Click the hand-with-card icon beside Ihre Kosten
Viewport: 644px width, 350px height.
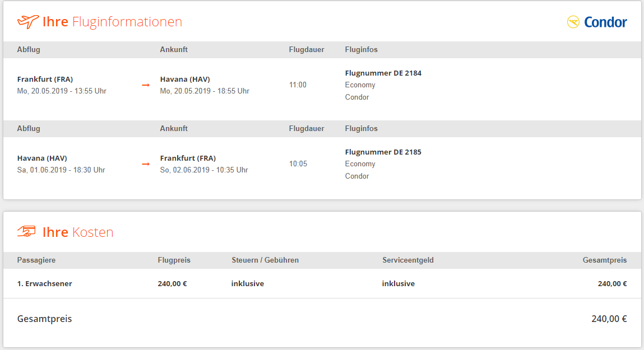click(x=26, y=231)
